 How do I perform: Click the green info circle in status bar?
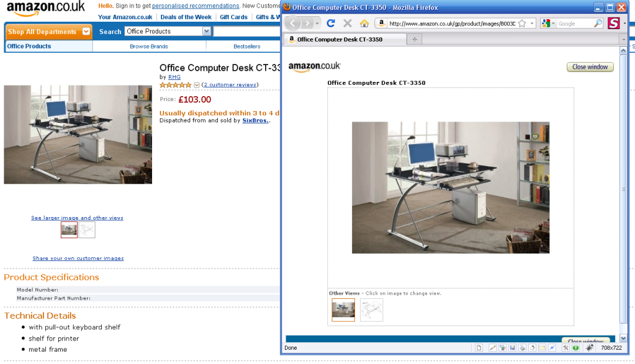575,348
